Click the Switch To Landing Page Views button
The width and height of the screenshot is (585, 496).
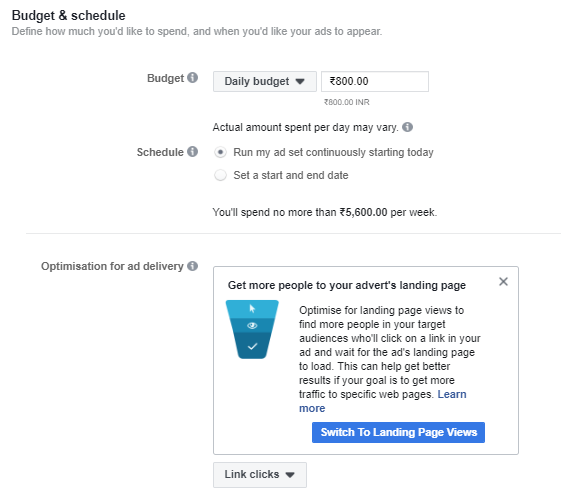click(398, 432)
